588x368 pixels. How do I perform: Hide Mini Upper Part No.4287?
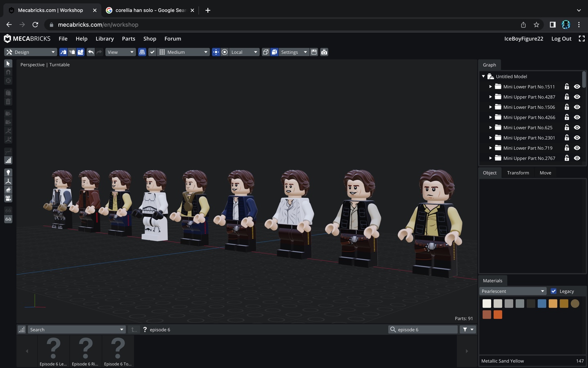pos(577,97)
